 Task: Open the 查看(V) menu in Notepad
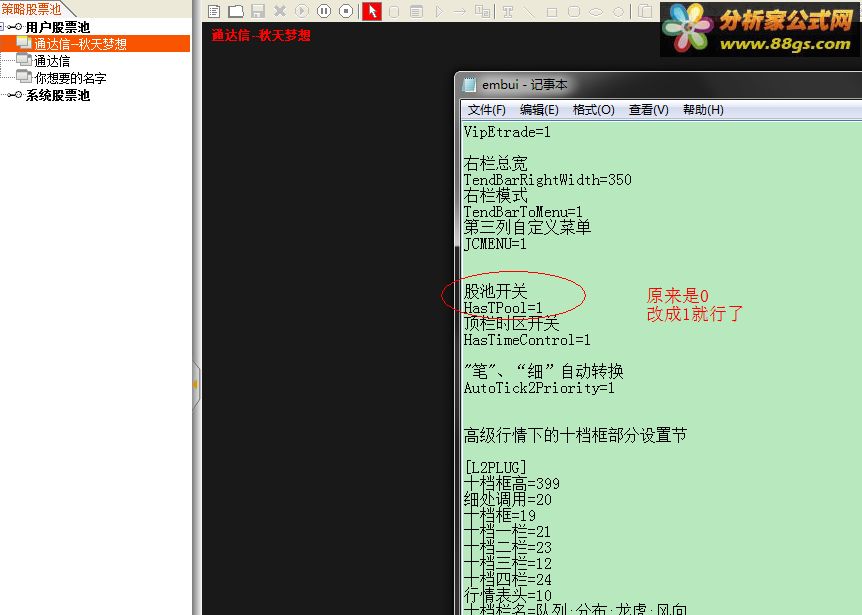[649, 110]
